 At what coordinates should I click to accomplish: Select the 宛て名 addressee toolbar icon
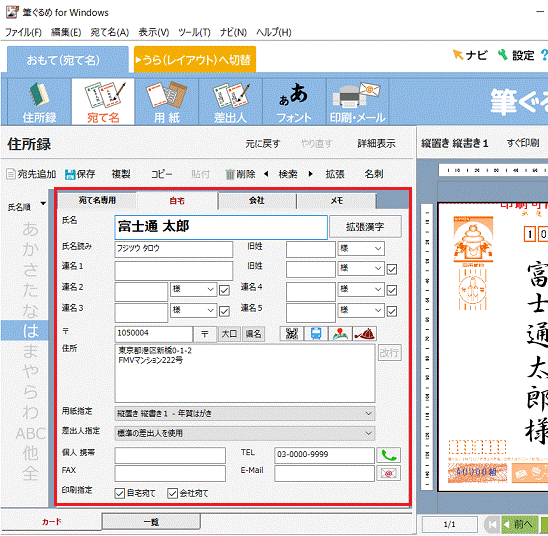pos(103,102)
